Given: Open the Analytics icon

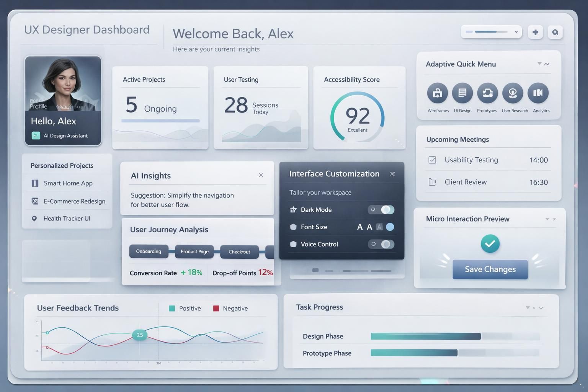Looking at the screenshot, I should (538, 93).
